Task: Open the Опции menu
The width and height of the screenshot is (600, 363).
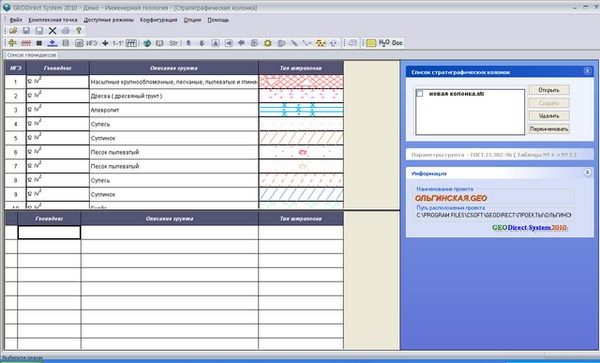Action: (192, 20)
